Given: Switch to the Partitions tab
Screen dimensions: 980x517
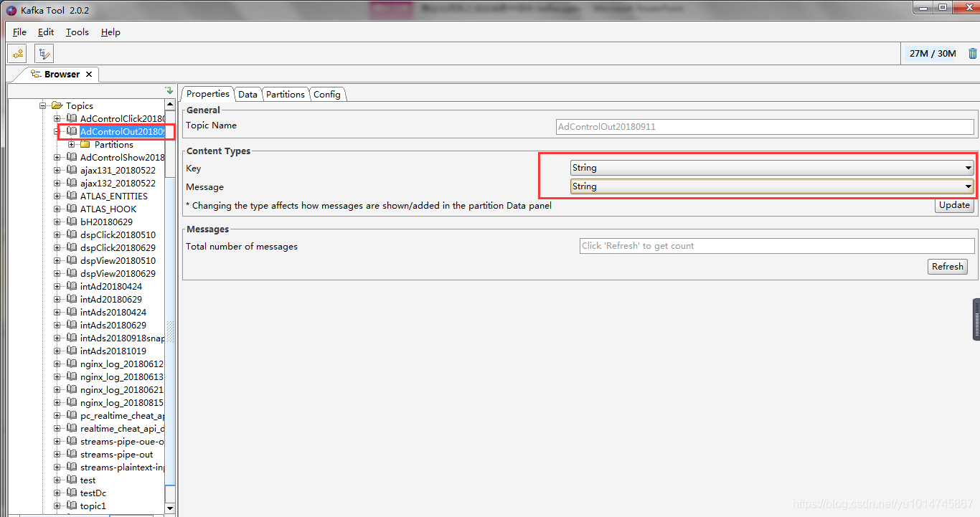Looking at the screenshot, I should (286, 94).
